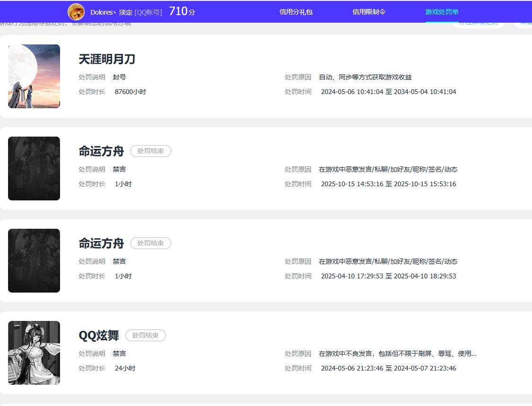This screenshot has height=406, width=532.
Task: Click 处罚结束 badge beside QQ炫舞
Action: pyautogui.click(x=146, y=335)
